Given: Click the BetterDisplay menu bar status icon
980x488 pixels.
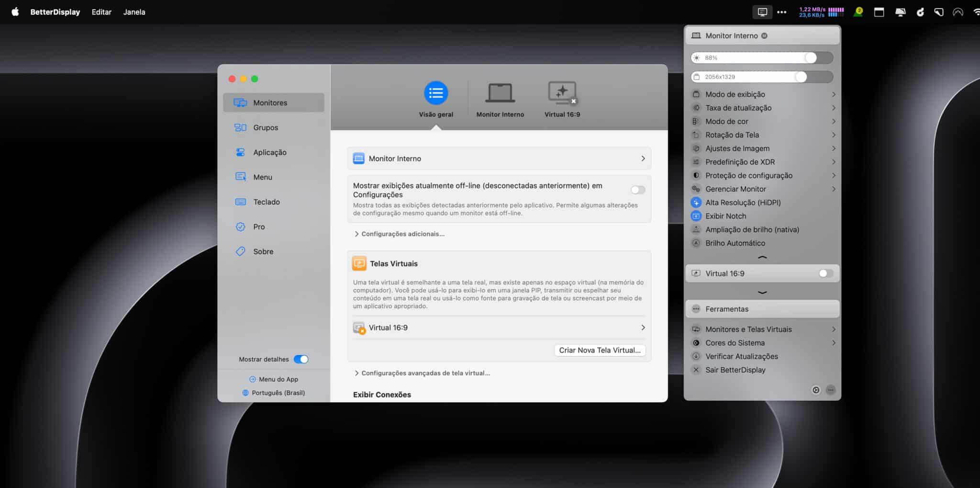Looking at the screenshot, I should pyautogui.click(x=762, y=11).
